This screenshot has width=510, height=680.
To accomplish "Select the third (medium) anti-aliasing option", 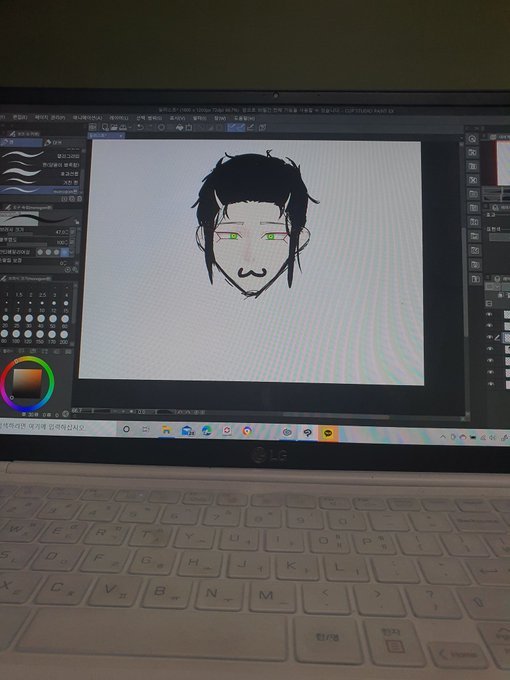I will pos(56,252).
